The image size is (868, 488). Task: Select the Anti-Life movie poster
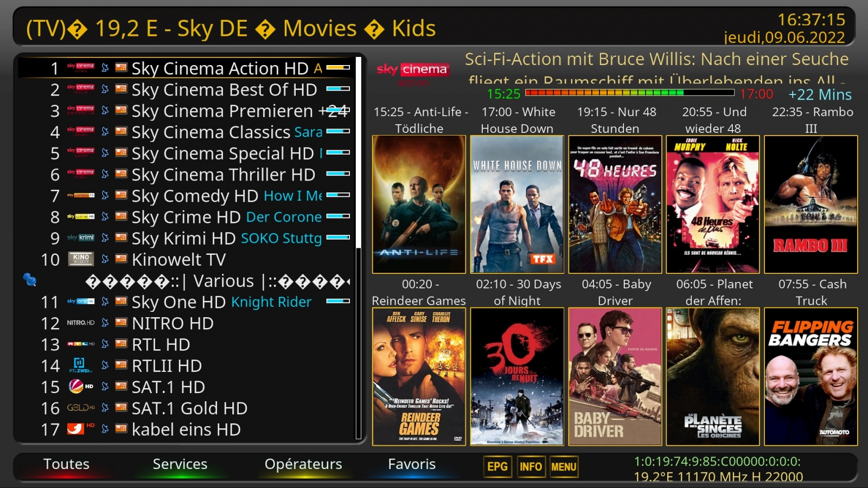[x=419, y=204]
